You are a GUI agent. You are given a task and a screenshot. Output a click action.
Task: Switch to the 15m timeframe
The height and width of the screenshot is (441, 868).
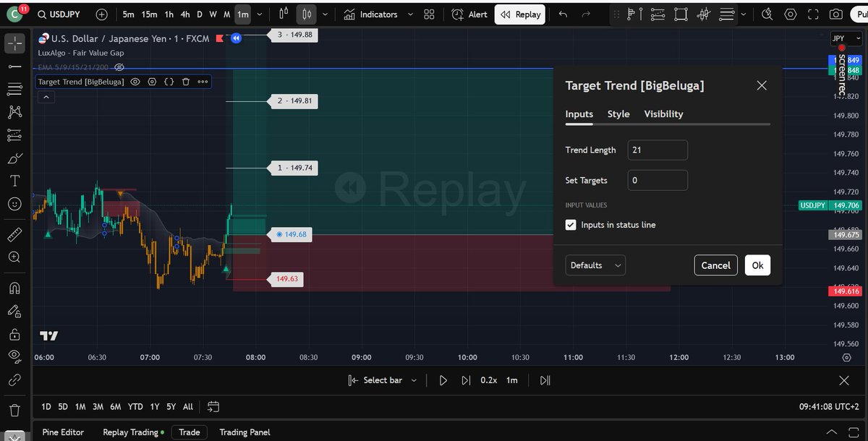(149, 14)
